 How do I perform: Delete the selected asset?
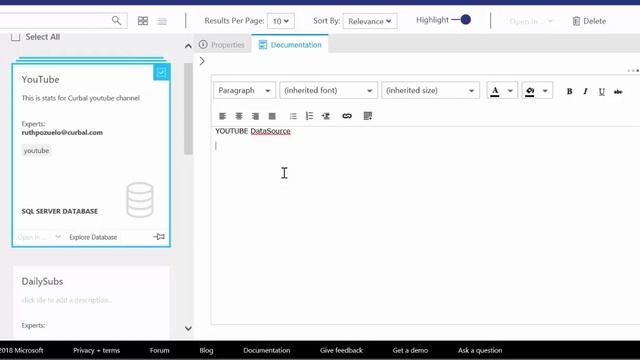point(589,21)
